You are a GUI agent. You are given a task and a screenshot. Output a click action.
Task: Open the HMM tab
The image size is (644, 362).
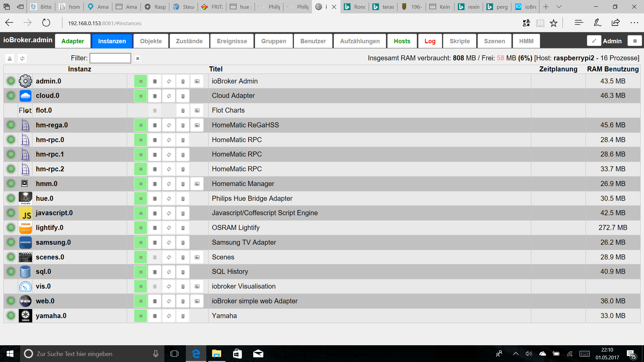coord(526,41)
